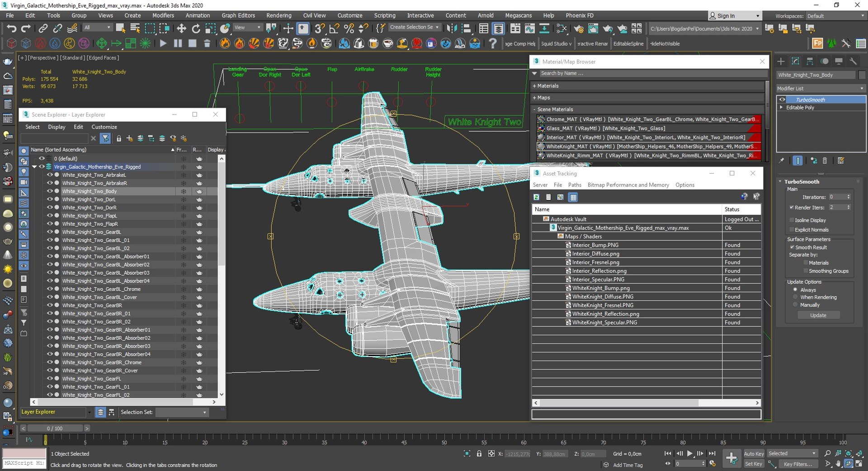
Task: Click the Set Keys large plus button
Action: [731, 458]
